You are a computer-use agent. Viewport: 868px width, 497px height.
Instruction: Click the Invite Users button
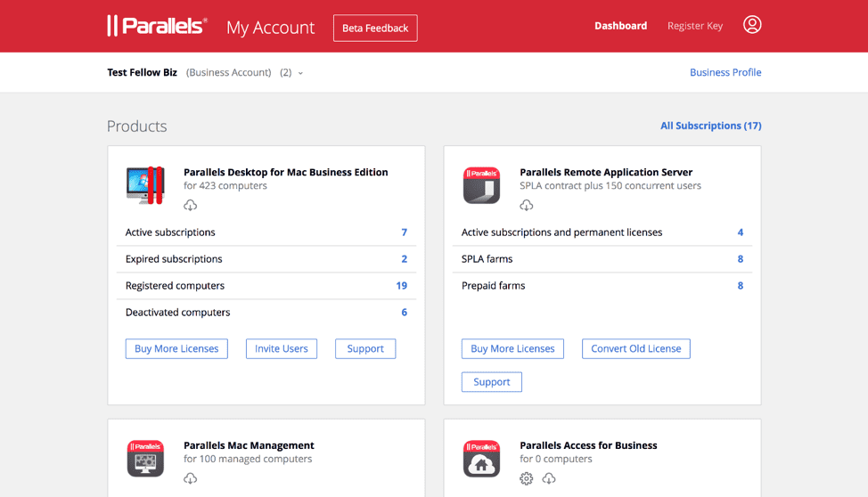[282, 348]
